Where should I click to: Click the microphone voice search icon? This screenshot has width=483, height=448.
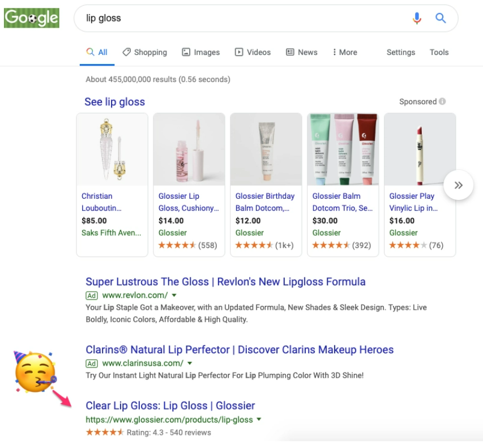pyautogui.click(x=417, y=18)
